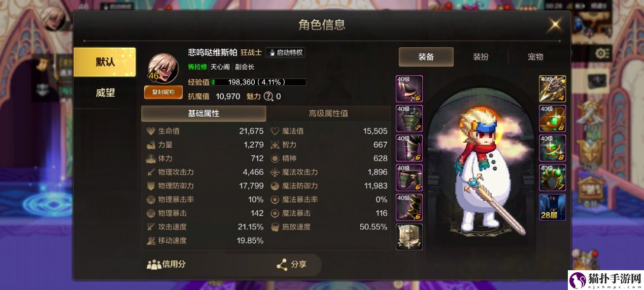This screenshot has width=644, height=290.
Task: Click the 默认 side tab
Action: point(105,62)
